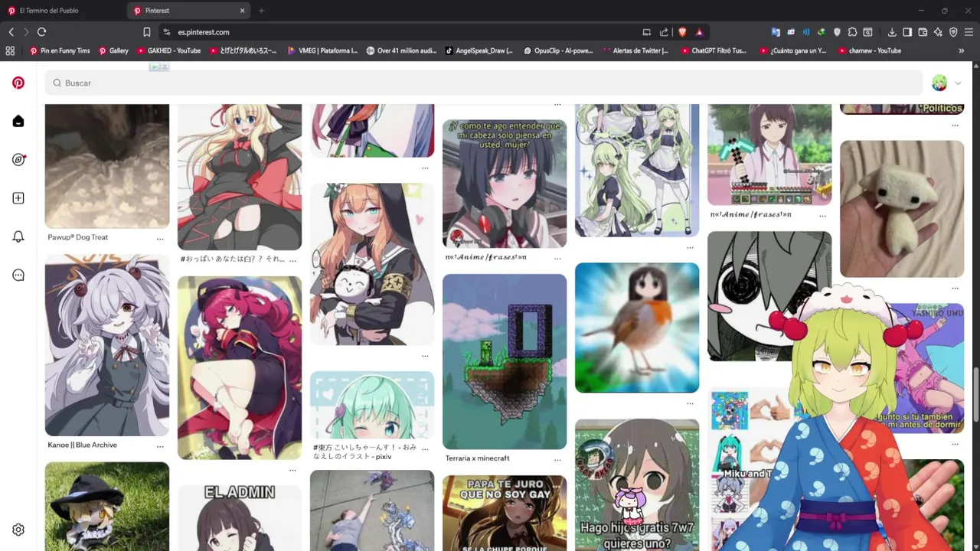The width and height of the screenshot is (980, 551).
Task: Open a new browser tab
Action: (x=261, y=11)
